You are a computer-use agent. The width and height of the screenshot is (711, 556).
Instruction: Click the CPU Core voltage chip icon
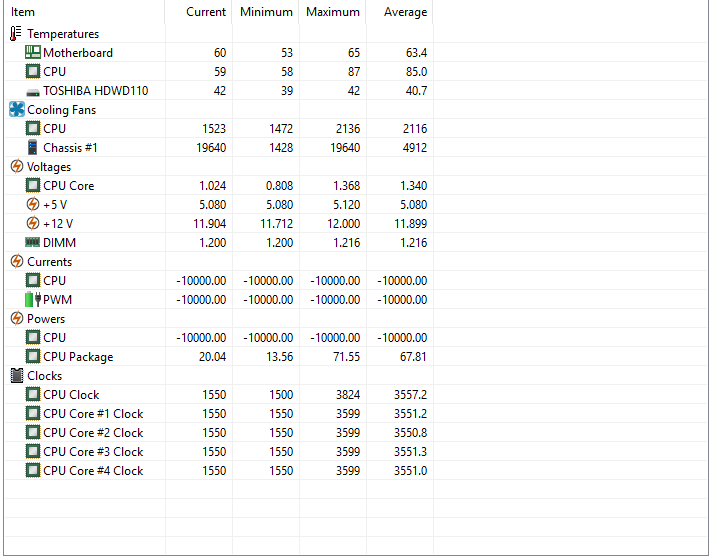[33, 186]
